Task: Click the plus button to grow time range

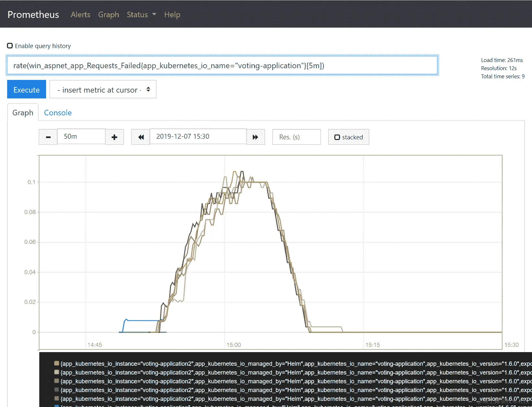Action: [115, 137]
